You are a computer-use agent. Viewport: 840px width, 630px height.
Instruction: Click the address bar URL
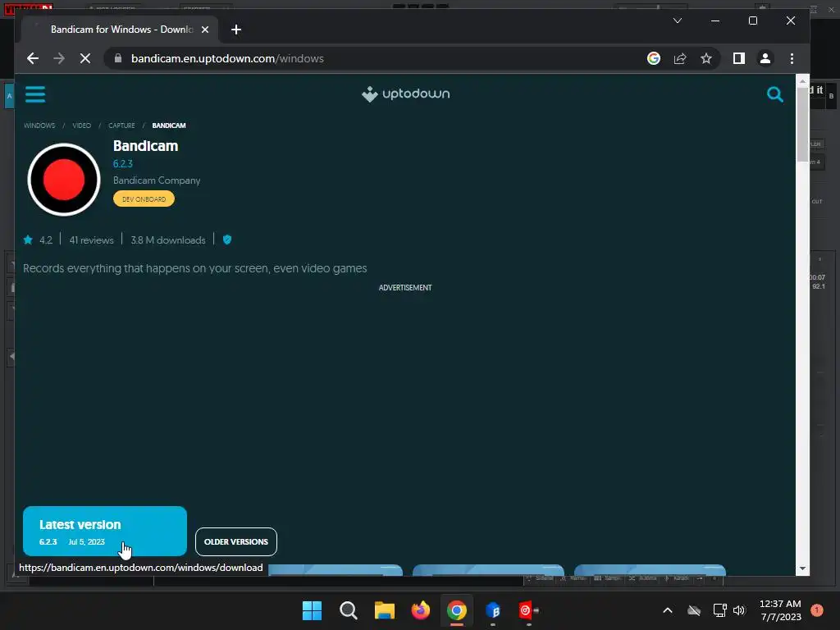click(x=228, y=58)
